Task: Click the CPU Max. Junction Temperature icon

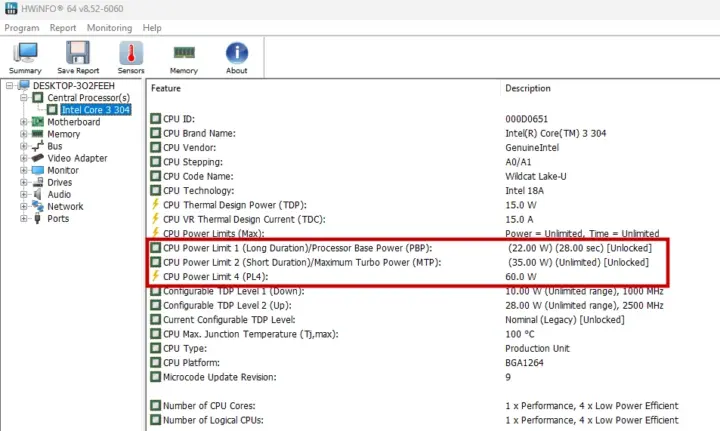Action: pos(156,334)
